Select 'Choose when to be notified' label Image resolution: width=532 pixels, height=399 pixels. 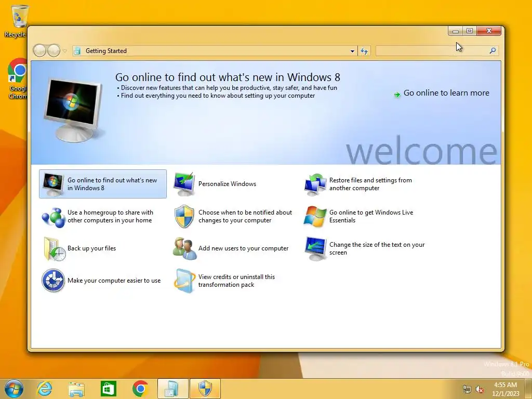click(x=245, y=216)
